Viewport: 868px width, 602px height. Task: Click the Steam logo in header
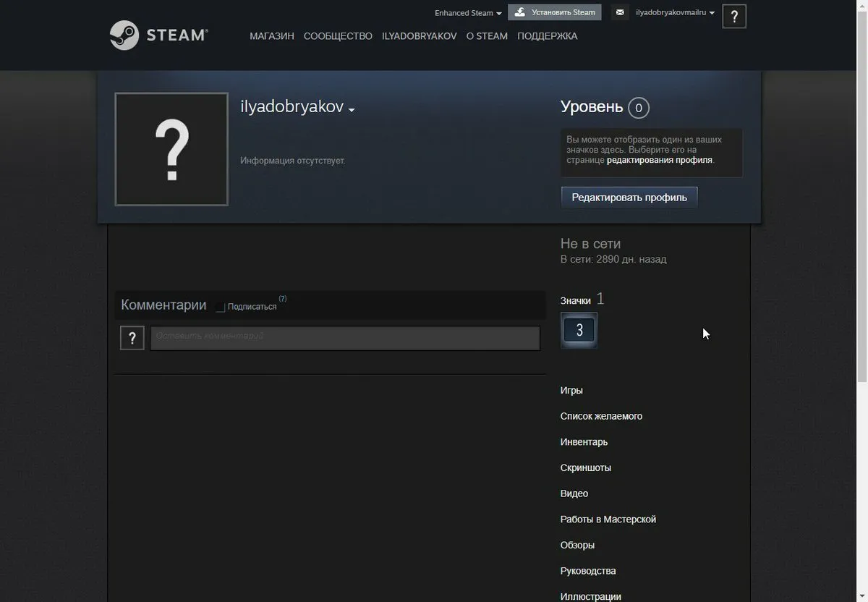(x=159, y=35)
